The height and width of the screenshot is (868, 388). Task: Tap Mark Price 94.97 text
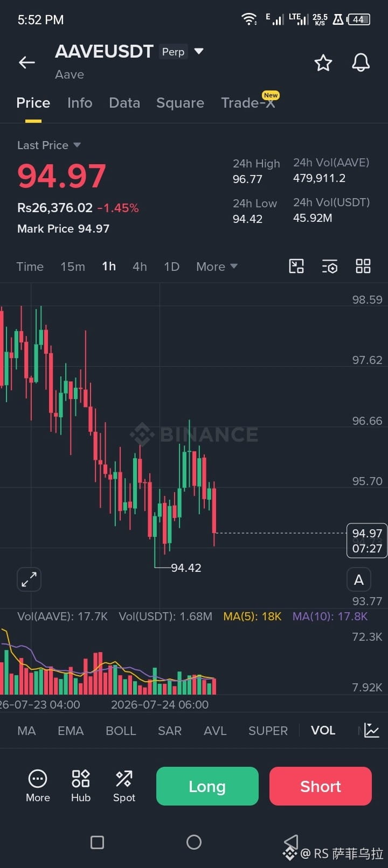point(64,229)
